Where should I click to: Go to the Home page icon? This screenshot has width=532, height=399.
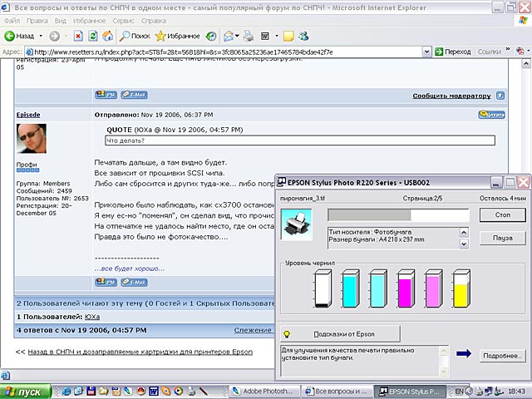pos(108,36)
